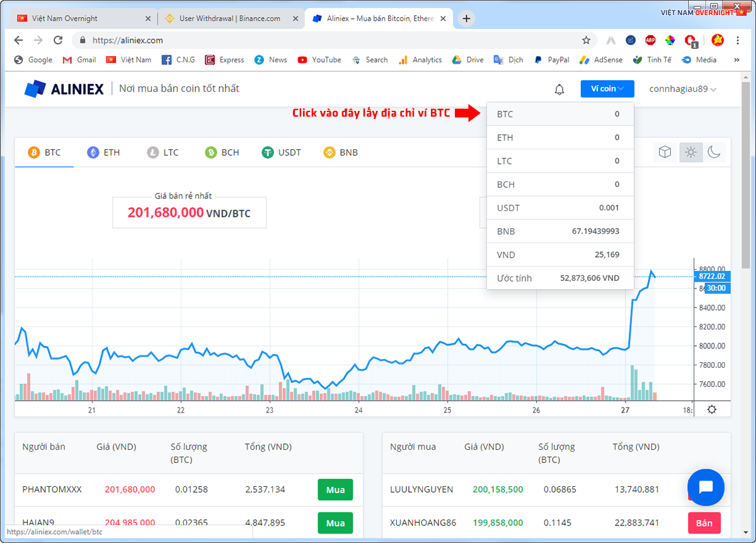756x543 pixels.
Task: Select the USDT coin tab
Action: (x=282, y=152)
